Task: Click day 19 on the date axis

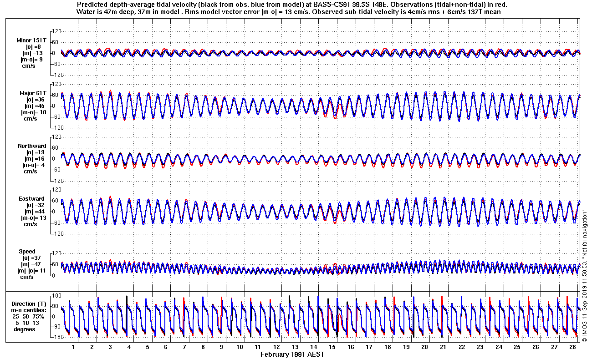Action: coord(406,347)
